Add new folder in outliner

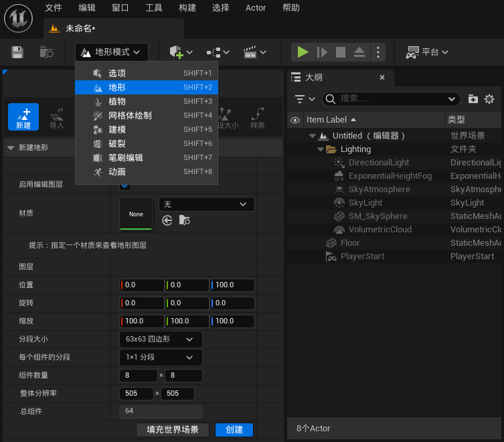[473, 99]
